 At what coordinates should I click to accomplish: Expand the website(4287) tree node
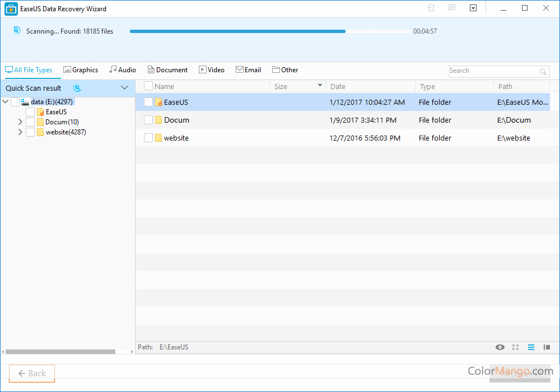pos(20,132)
